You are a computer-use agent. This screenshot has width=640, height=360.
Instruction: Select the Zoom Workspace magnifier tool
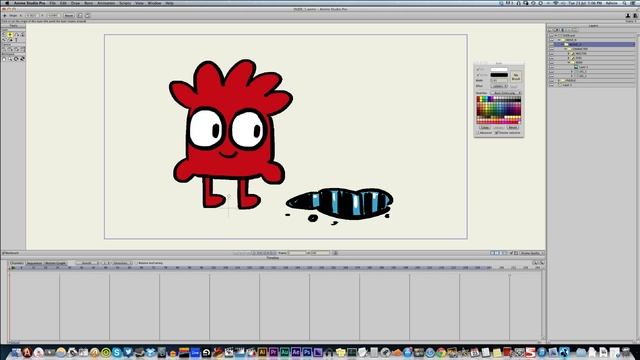(10, 59)
